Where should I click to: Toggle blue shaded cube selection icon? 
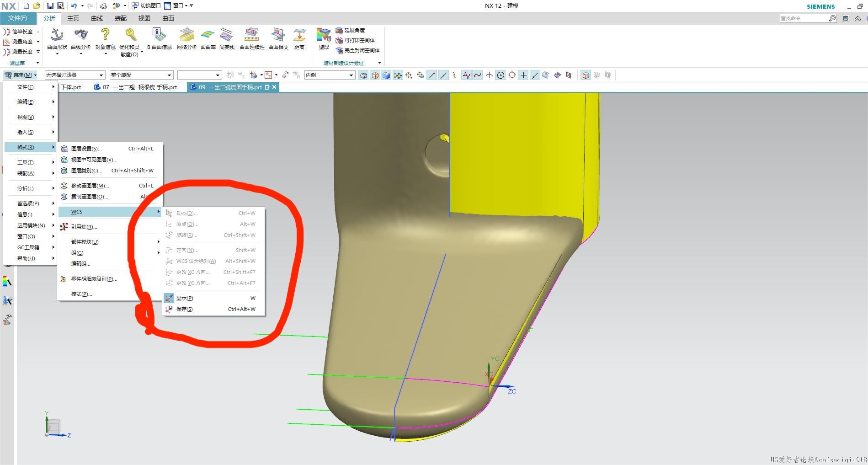386,75
